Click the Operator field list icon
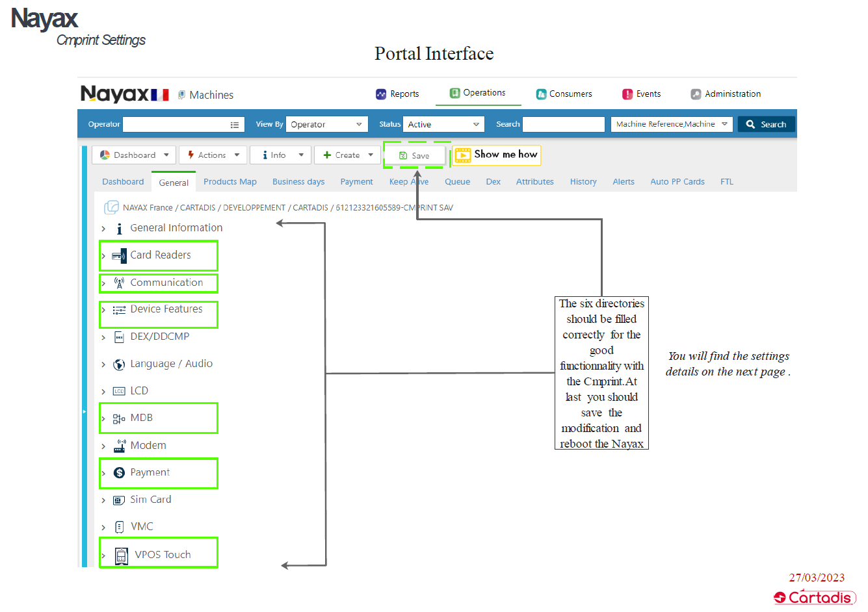868x612 pixels. (235, 125)
